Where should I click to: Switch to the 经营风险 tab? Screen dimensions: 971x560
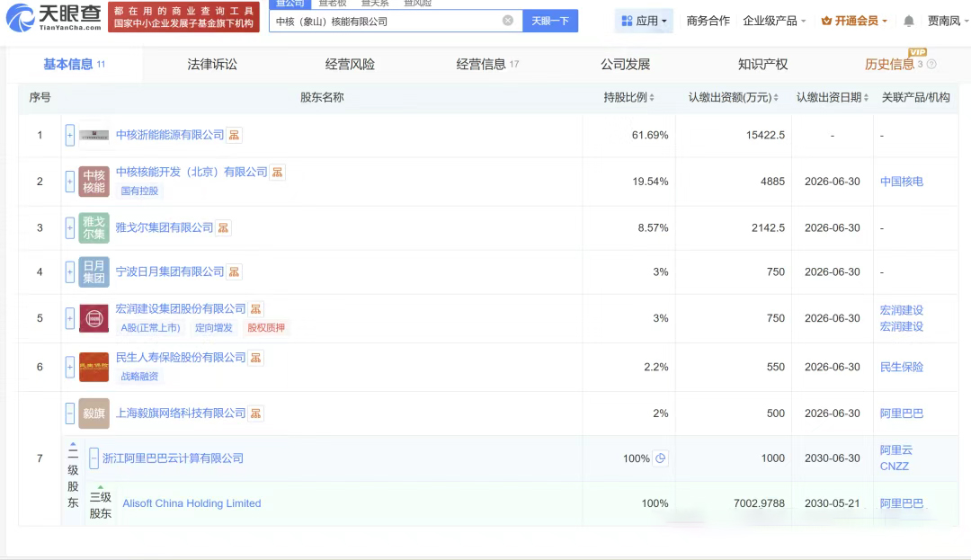(x=350, y=65)
